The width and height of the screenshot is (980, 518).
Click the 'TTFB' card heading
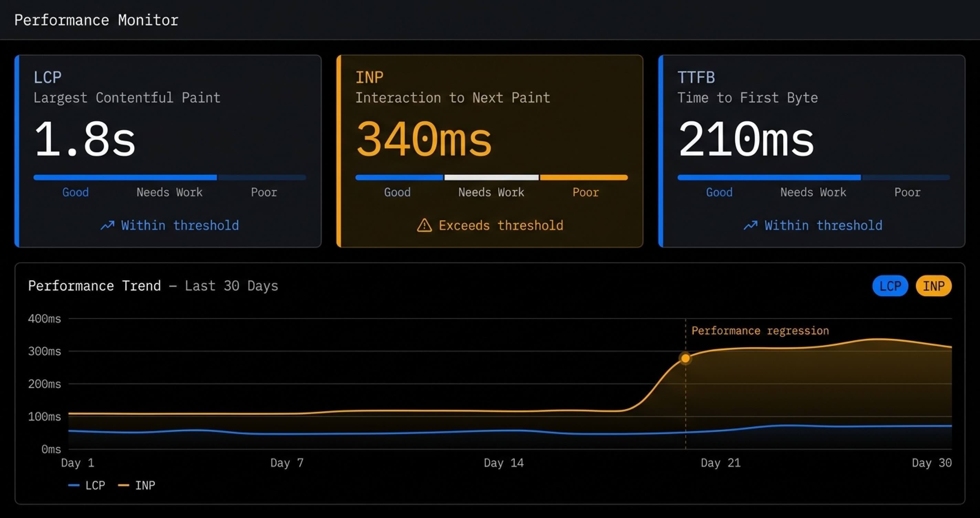[x=696, y=77]
